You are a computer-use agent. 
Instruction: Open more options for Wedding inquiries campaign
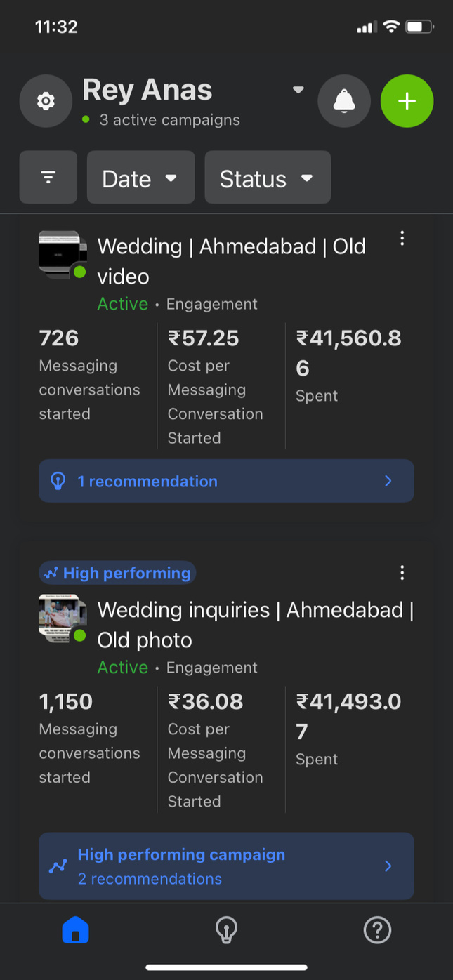pyautogui.click(x=402, y=573)
